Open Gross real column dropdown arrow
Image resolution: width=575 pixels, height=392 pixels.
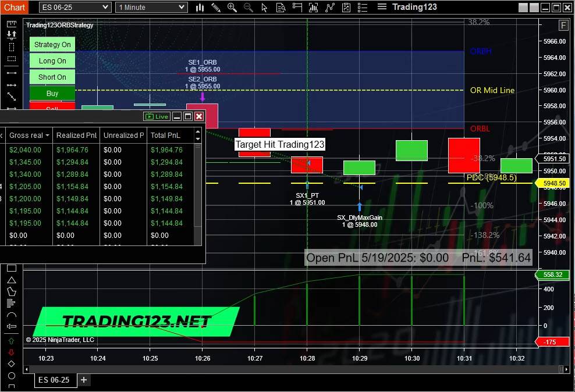click(47, 136)
